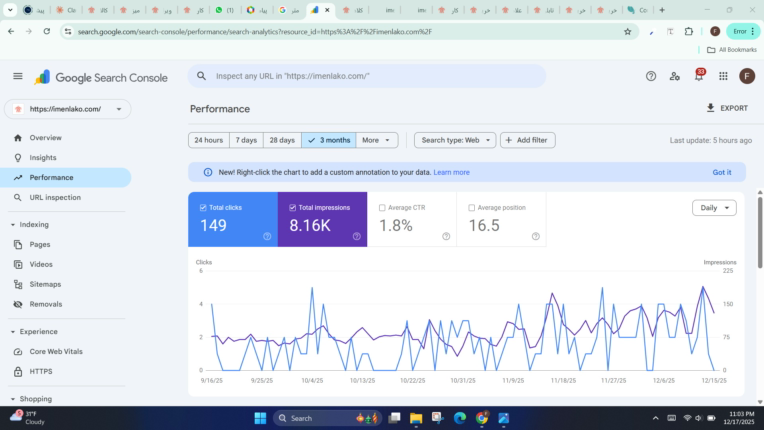Bookmark this page with the star icon
Screen dimensions: 764x430
point(628,32)
